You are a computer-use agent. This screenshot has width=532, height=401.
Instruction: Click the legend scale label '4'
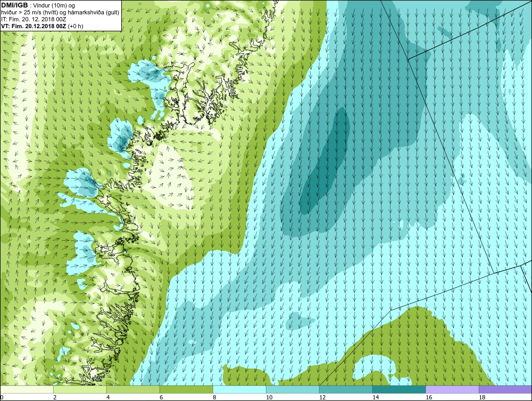(x=108, y=397)
